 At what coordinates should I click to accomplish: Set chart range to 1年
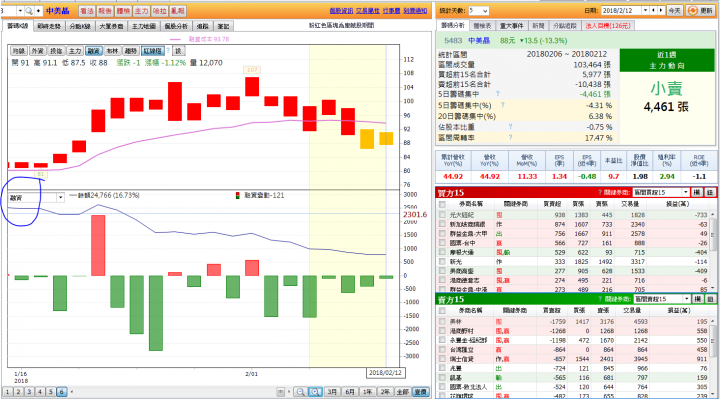367,392
